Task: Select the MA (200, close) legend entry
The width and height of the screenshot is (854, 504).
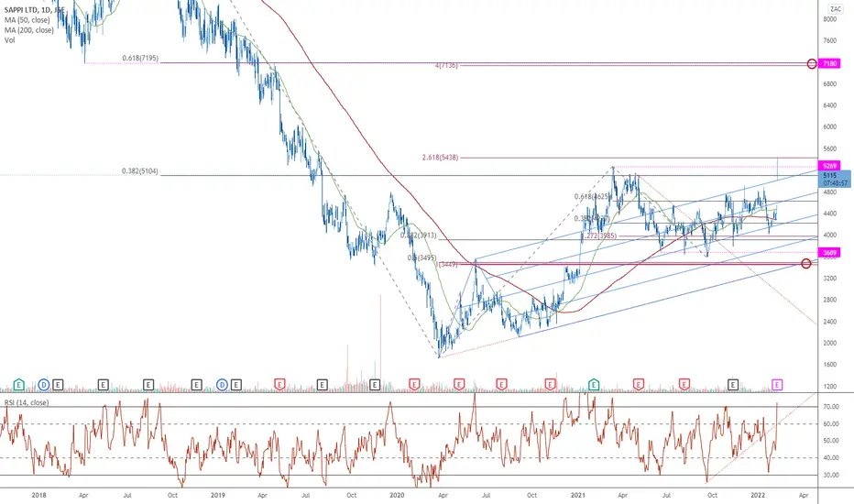Action: point(29,30)
